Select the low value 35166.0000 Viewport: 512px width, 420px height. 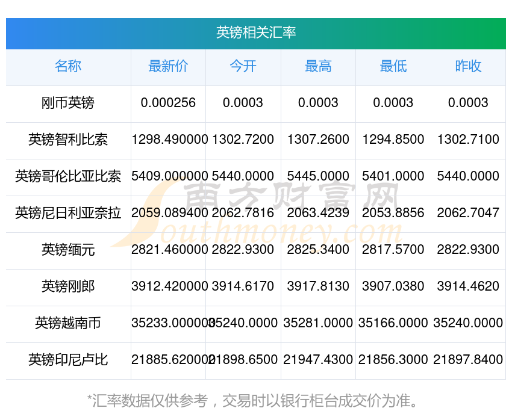point(393,323)
